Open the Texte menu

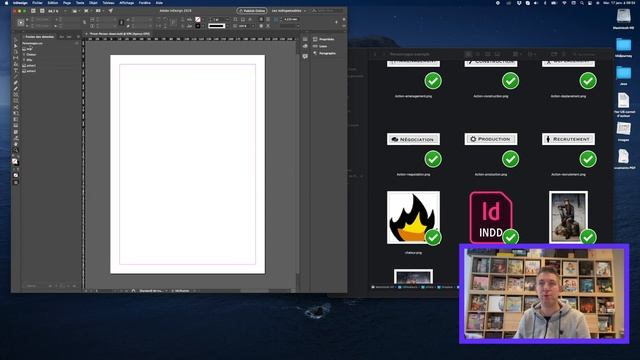[80, 3]
